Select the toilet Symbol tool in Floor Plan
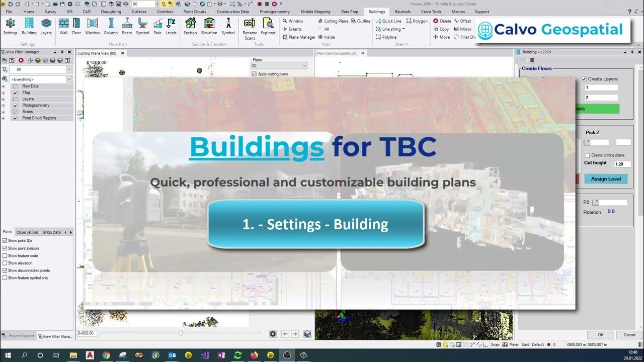Viewport: 644px width, 362px height. click(x=142, y=27)
